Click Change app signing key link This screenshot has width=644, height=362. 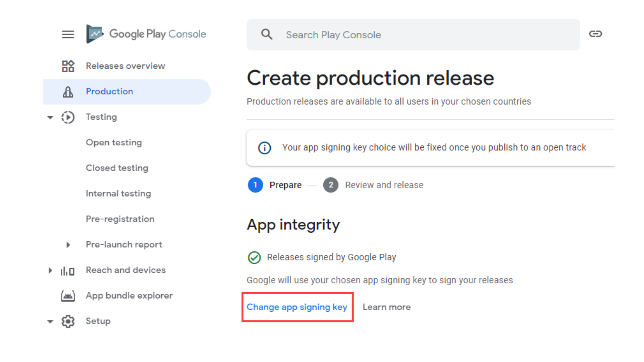(x=297, y=307)
